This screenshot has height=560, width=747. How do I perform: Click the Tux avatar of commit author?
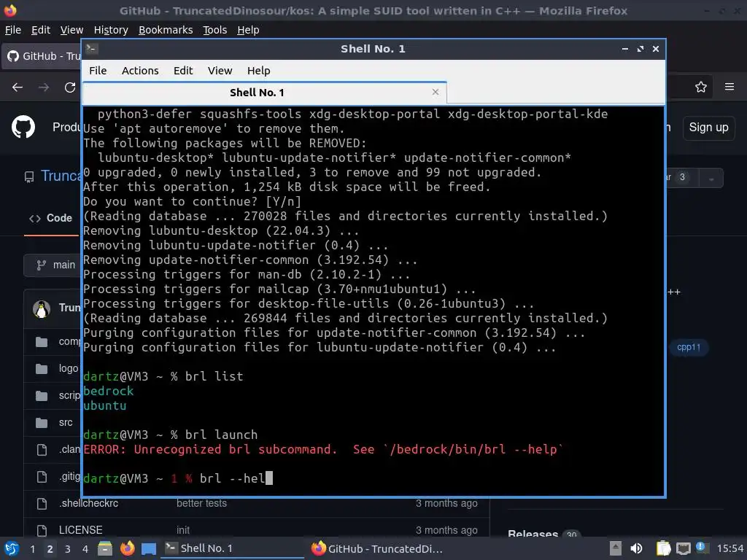click(42, 309)
